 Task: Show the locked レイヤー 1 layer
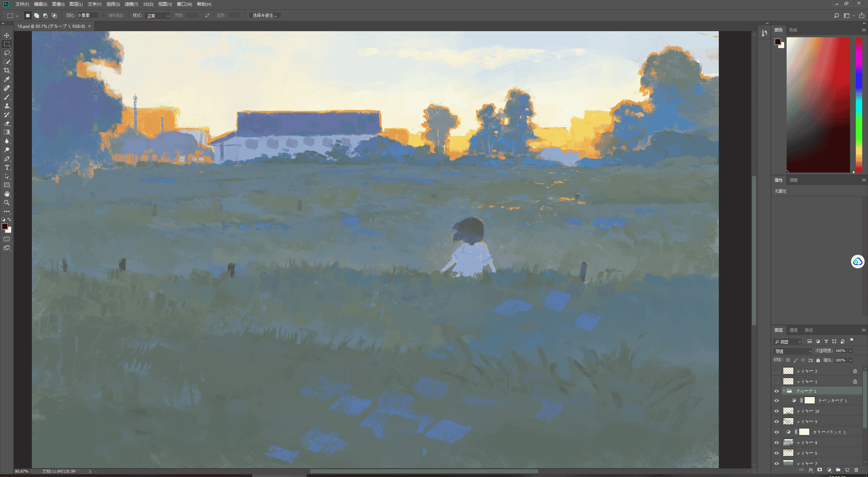[x=776, y=381]
